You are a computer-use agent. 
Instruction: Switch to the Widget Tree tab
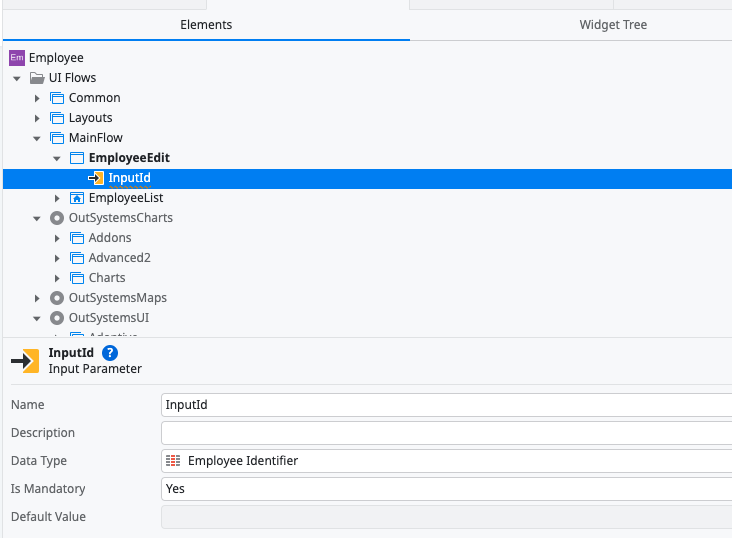click(613, 24)
